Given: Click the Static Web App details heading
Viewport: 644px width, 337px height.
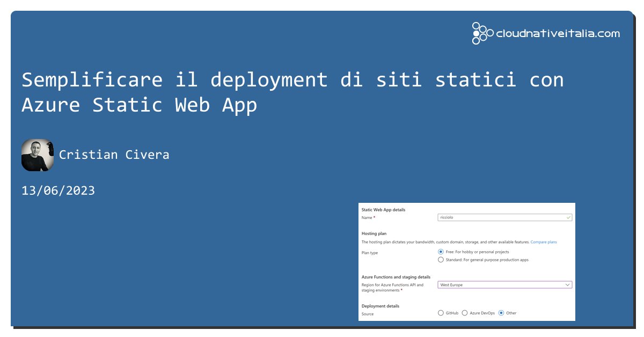Looking at the screenshot, I should [x=384, y=209].
